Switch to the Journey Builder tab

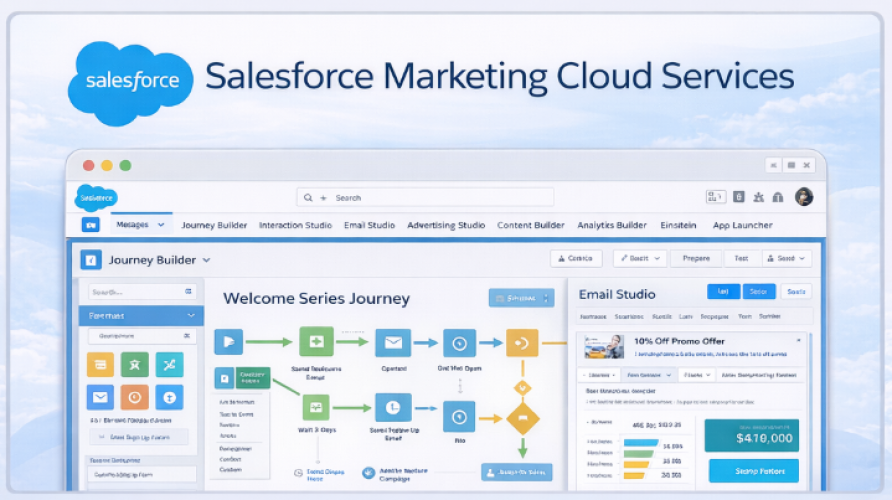click(214, 225)
